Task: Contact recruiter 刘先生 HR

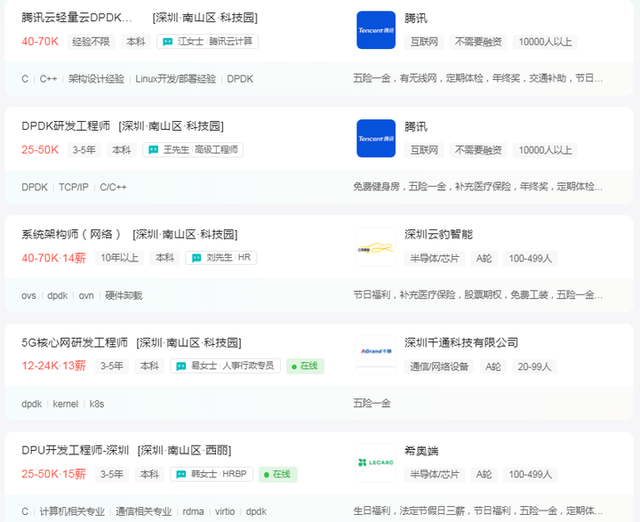Action: point(221,258)
